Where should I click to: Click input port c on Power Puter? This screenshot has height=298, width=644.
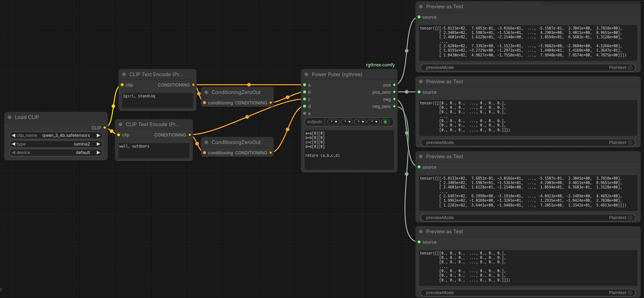pyautogui.click(x=305, y=99)
